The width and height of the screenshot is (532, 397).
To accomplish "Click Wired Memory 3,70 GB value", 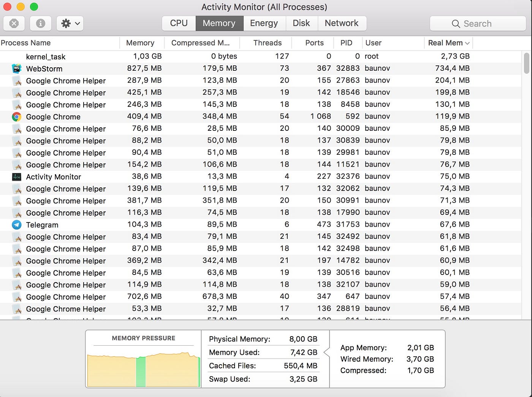I will pos(420,359).
